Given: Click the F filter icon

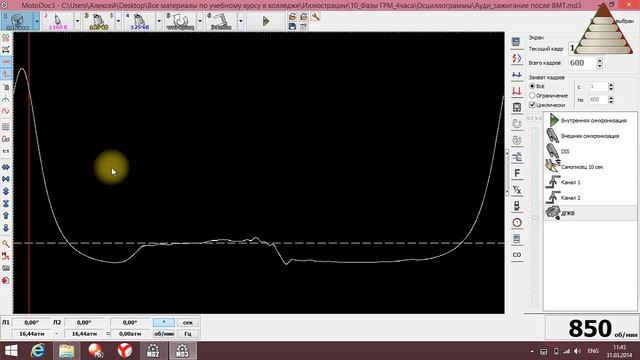Looking at the screenshot, I should point(517,173).
